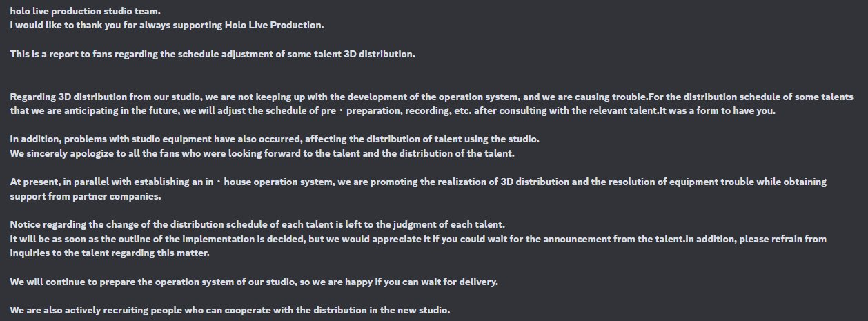
Task: Click the line starting 'Notice regarding the change'
Action: 258,224
